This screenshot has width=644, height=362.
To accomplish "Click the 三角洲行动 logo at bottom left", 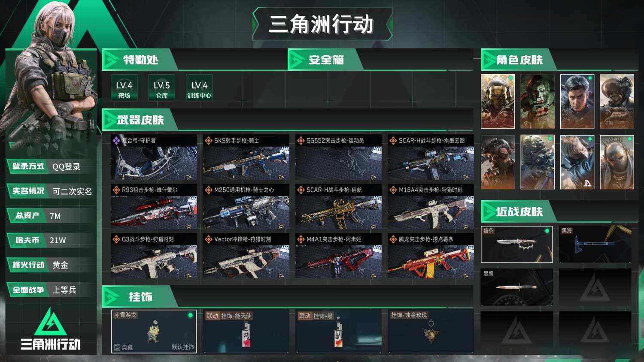I will [x=51, y=329].
